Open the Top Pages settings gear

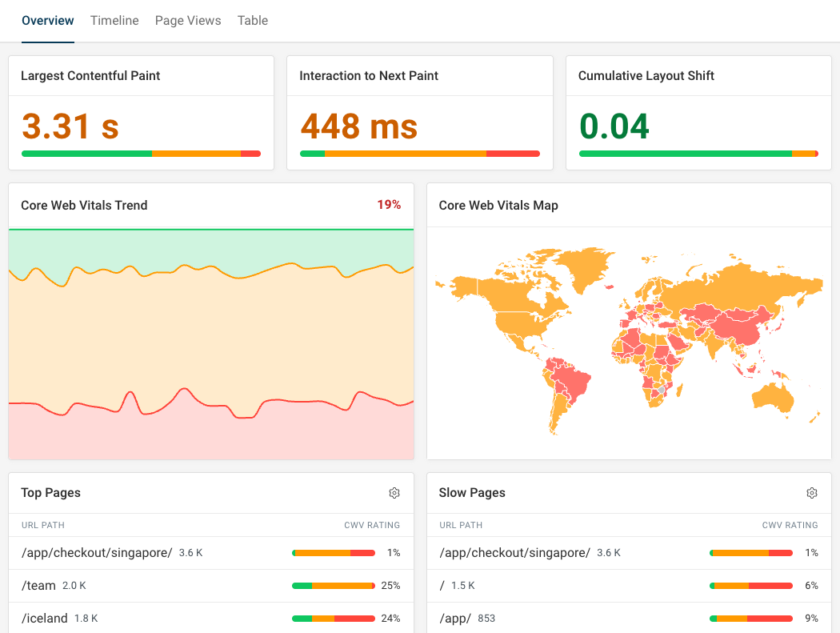coord(394,493)
